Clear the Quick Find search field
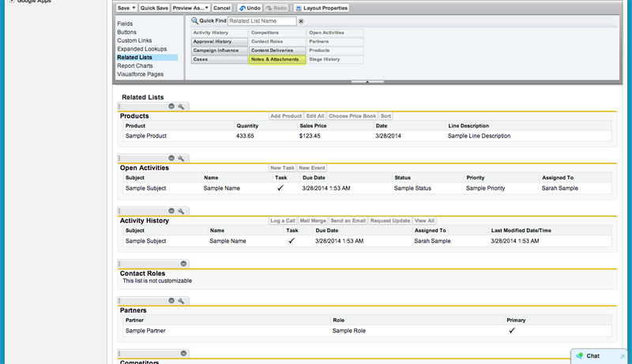This screenshot has height=364, width=632. coord(301,21)
